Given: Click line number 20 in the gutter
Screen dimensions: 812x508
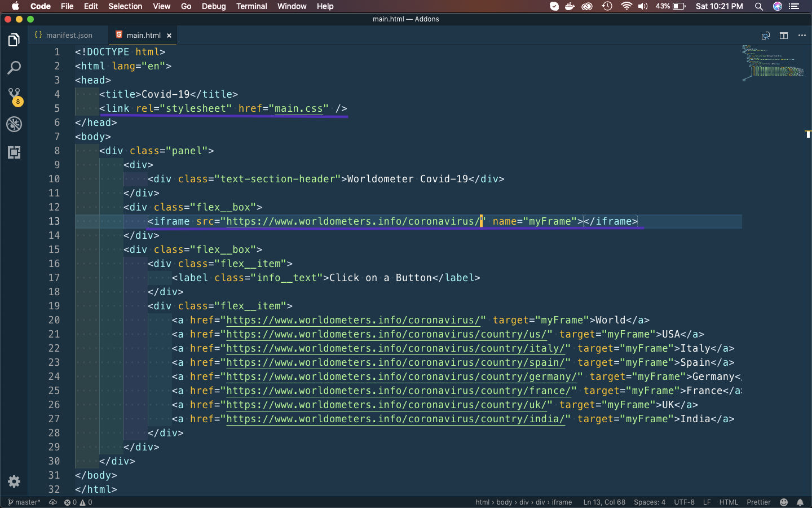Looking at the screenshot, I should [54, 320].
